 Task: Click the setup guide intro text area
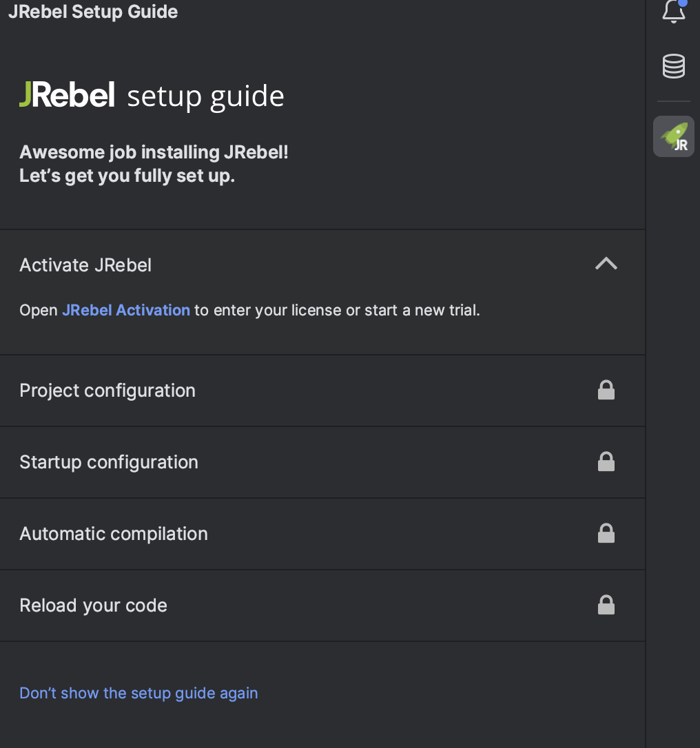pyautogui.click(x=154, y=163)
